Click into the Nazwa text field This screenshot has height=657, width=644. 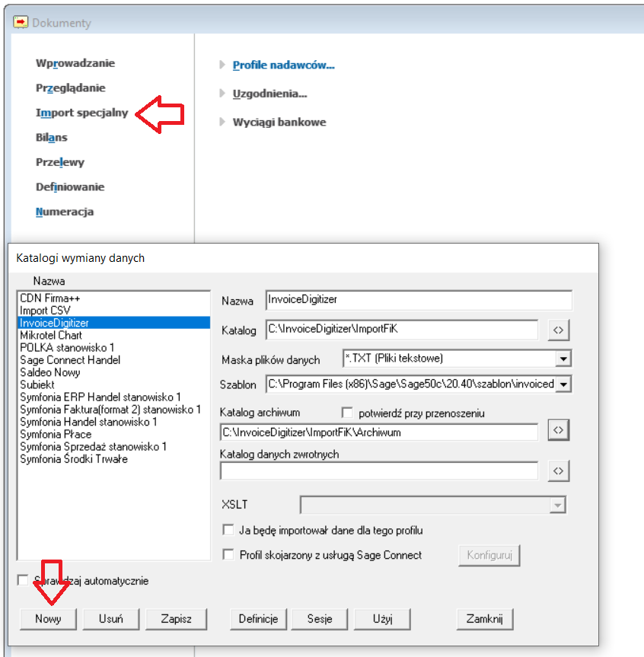coord(418,300)
